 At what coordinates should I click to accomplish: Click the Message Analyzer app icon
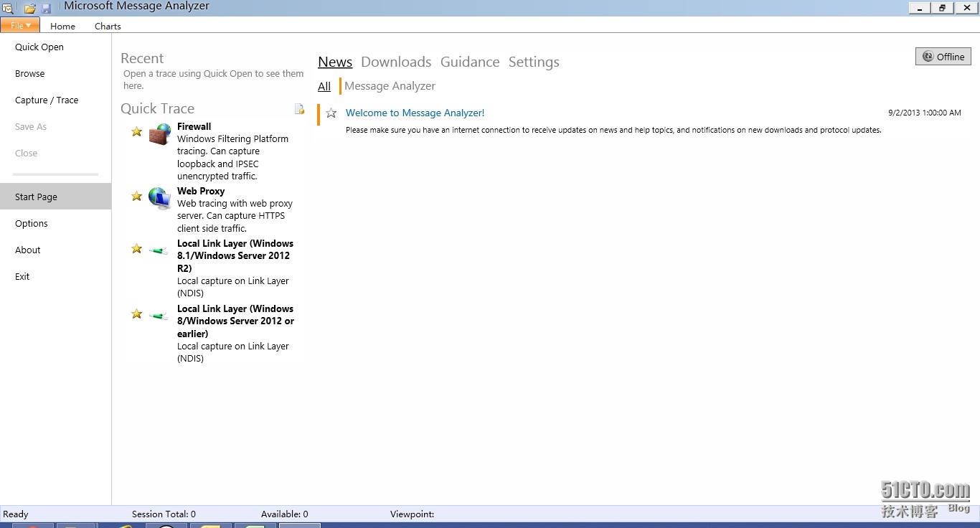7,8
